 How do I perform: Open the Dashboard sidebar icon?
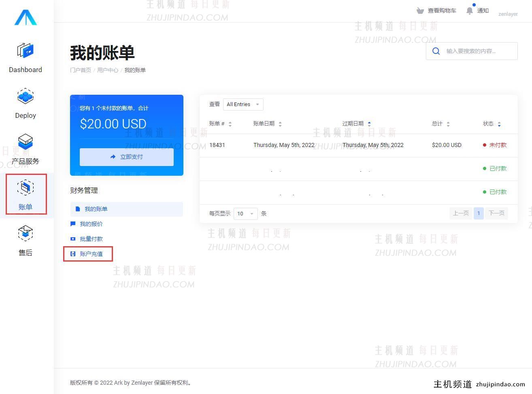(x=26, y=51)
